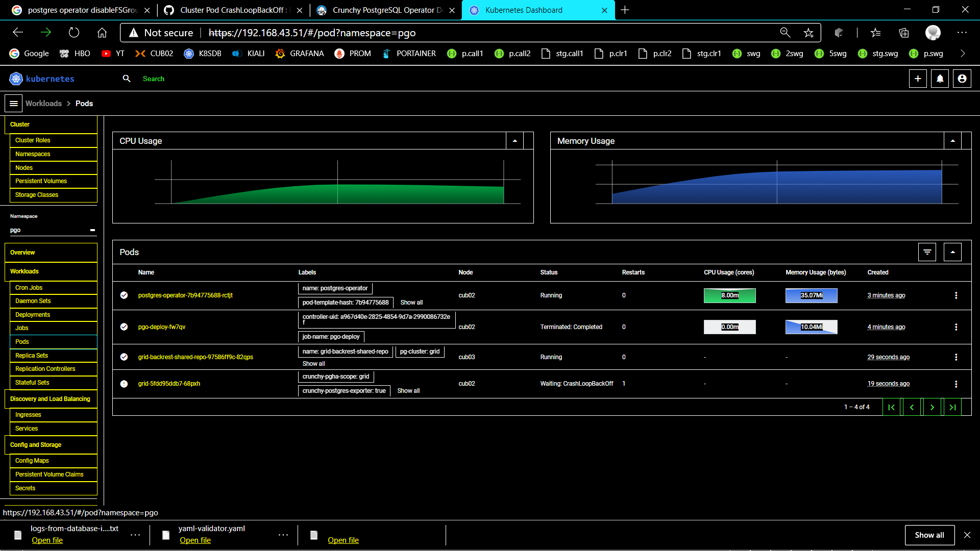This screenshot has height=551, width=980.
Task: Open the downloaded yaml-validator.yaml file
Action: [x=195, y=540]
